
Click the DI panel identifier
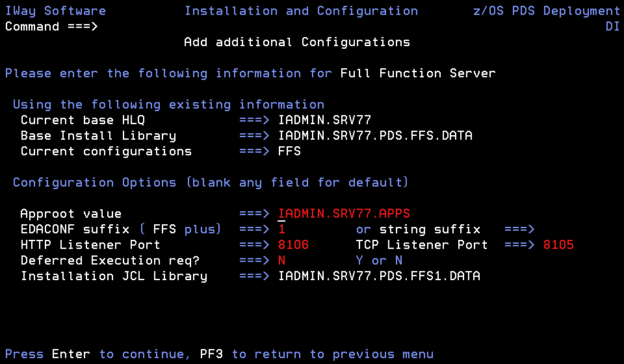point(612,27)
